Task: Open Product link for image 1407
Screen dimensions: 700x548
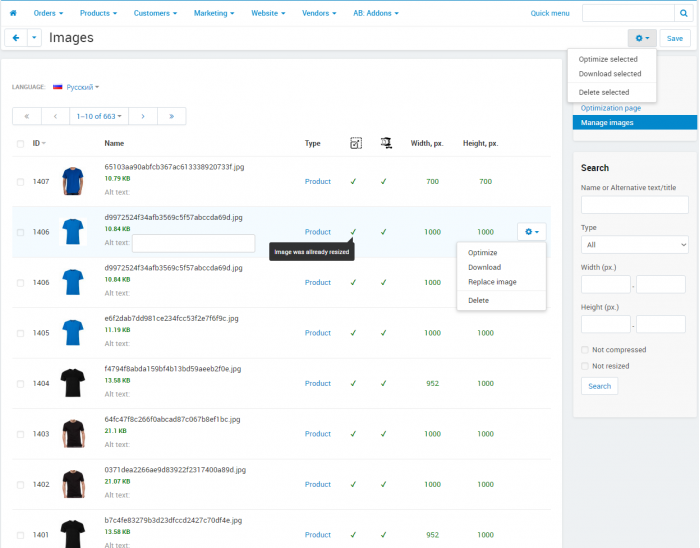Action: click(317, 181)
